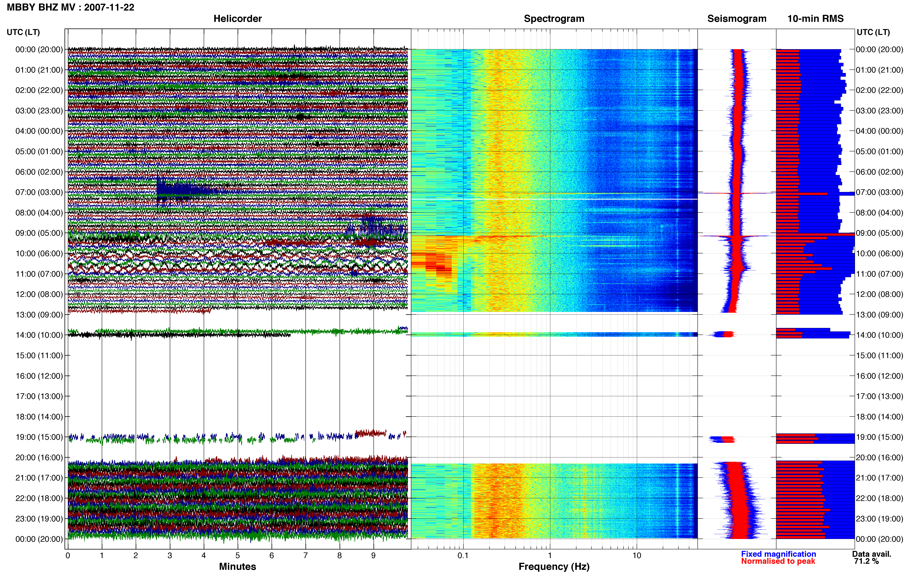Click 14:00 (10:00) label on Helicorder axis
Image resolution: width=924 pixels, height=578 pixels.
[39, 335]
